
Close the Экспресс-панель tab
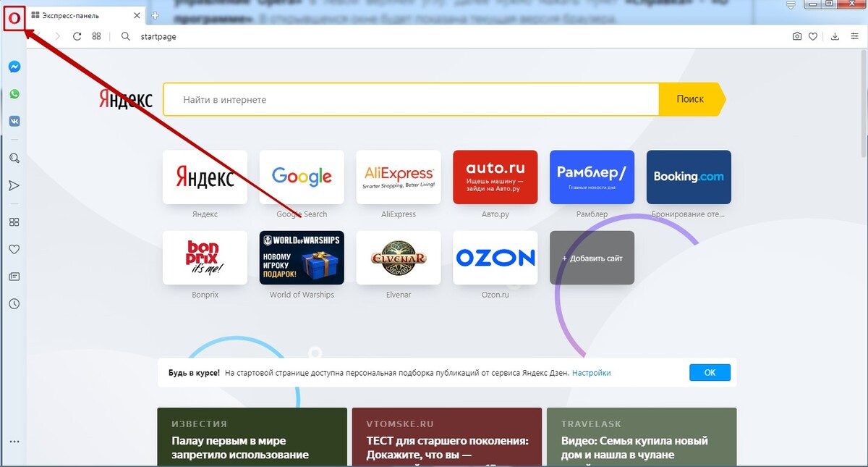pos(137,15)
